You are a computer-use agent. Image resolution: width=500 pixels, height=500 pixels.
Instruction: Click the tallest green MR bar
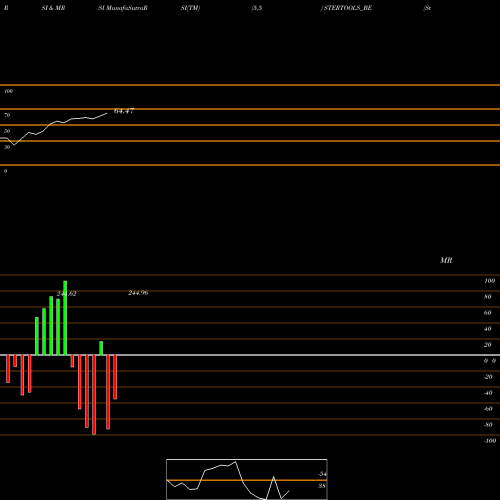(x=65, y=318)
